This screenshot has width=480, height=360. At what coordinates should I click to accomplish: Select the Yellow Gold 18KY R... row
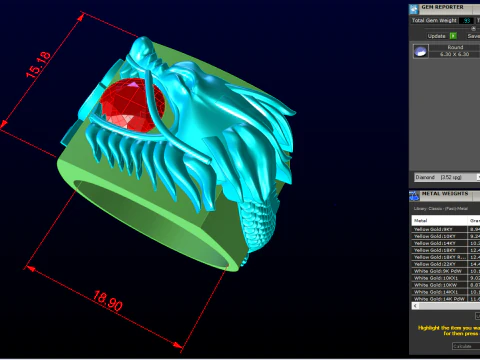click(x=446, y=257)
